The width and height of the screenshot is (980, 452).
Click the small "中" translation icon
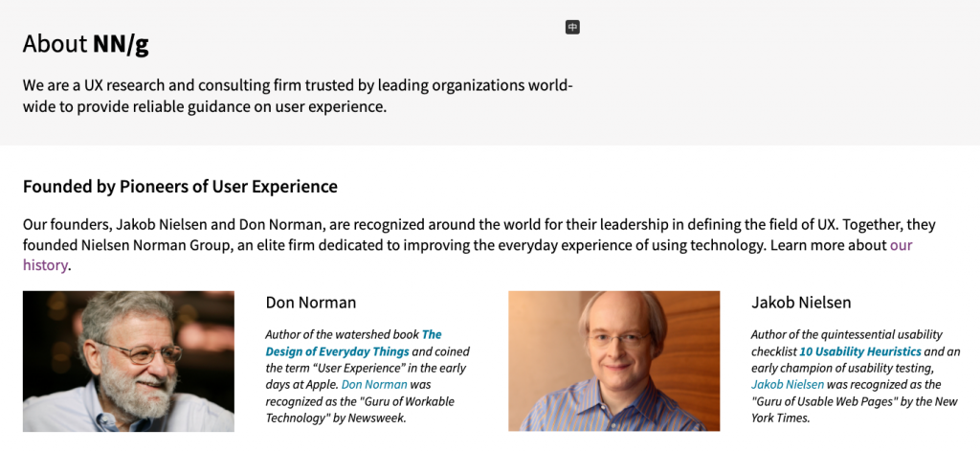(x=572, y=27)
